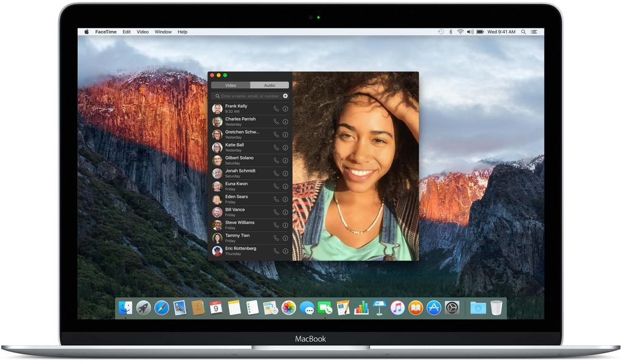Call Eric Rottenberg via the phone icon

click(x=276, y=251)
